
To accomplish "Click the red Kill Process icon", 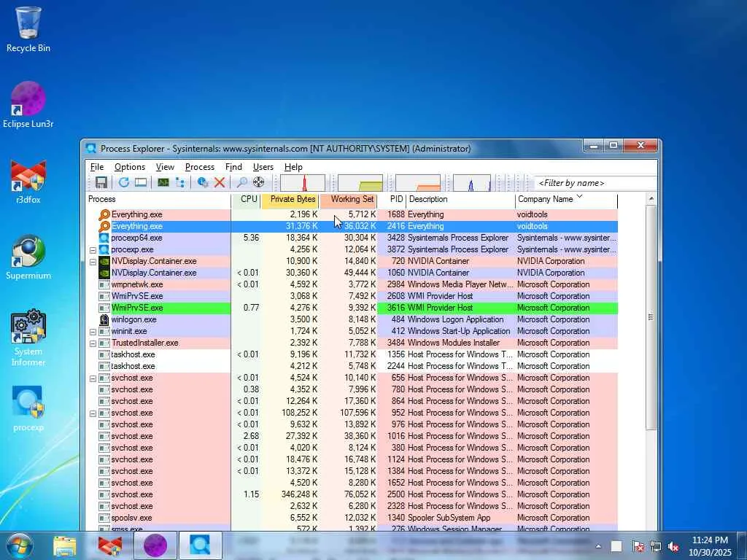I will coord(219,182).
